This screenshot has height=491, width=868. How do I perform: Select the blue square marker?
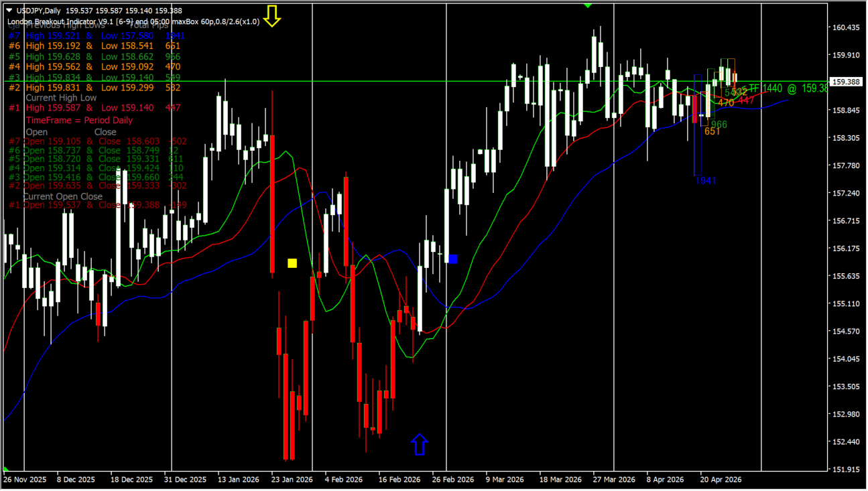(x=453, y=259)
